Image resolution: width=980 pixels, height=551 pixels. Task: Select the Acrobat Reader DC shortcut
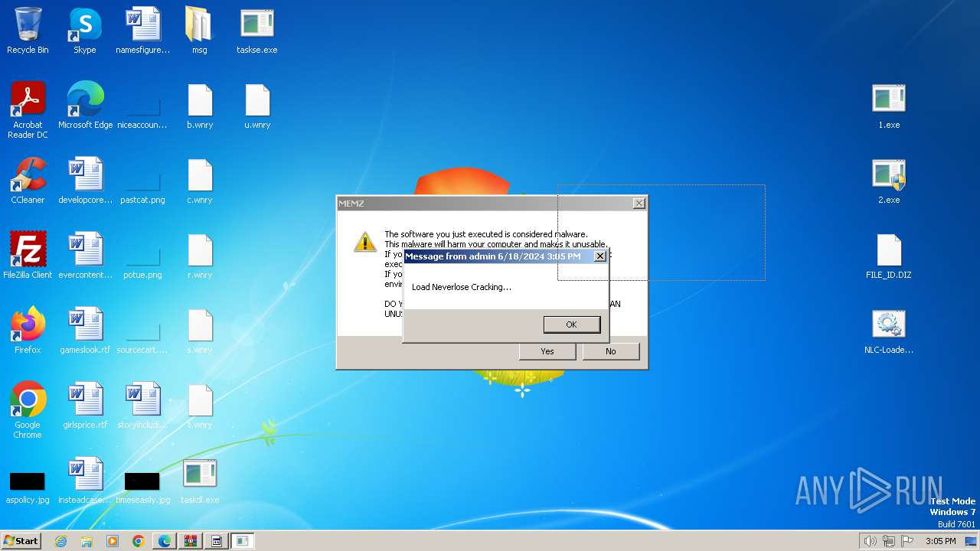click(x=28, y=110)
